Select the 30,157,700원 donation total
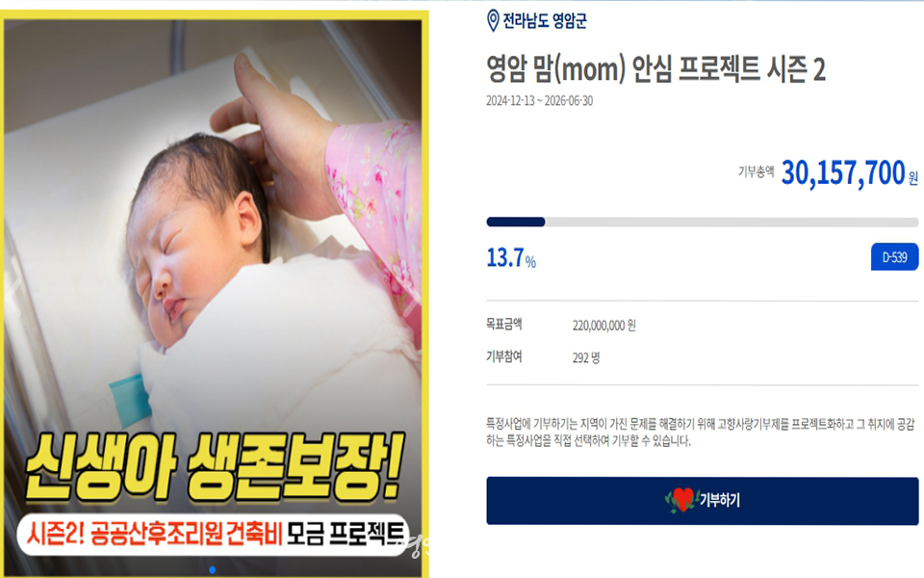Screen dimensions: 924x578 (849, 173)
